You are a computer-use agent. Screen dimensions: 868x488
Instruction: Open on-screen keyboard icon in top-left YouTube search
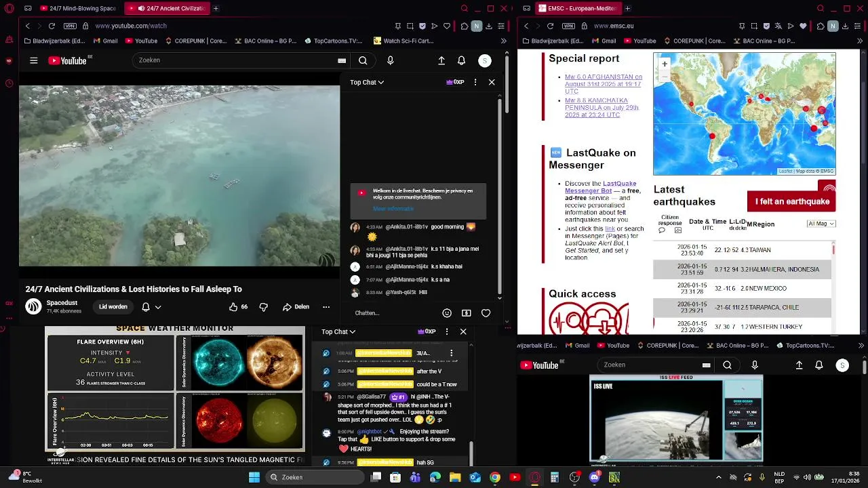click(342, 60)
